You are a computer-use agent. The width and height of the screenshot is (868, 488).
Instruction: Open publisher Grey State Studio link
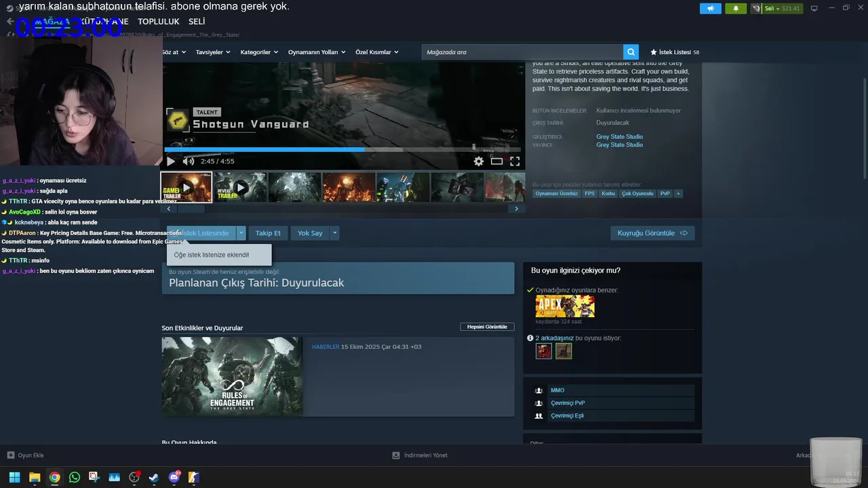coord(620,145)
